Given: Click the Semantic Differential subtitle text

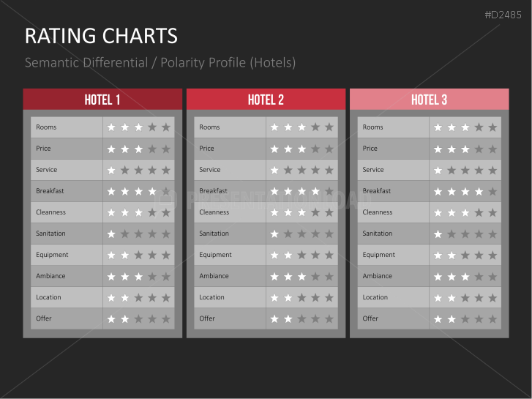Looking at the screenshot, I should [160, 63].
